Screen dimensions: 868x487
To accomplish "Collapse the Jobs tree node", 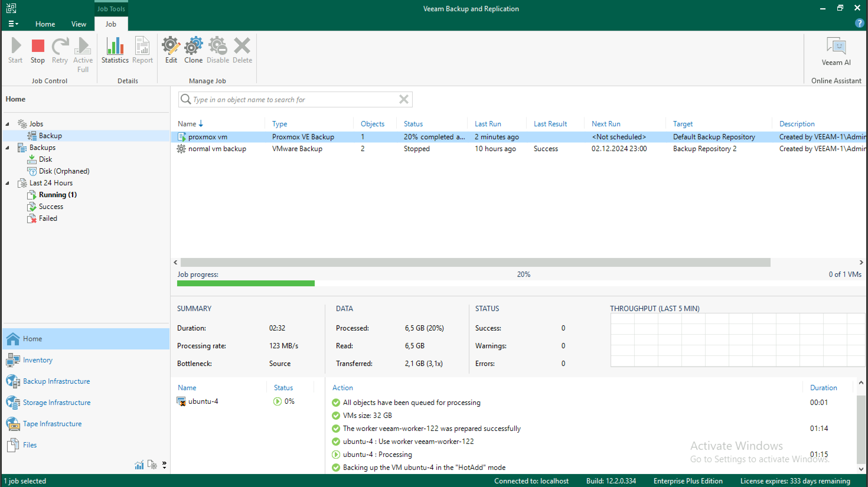I will 7,124.
